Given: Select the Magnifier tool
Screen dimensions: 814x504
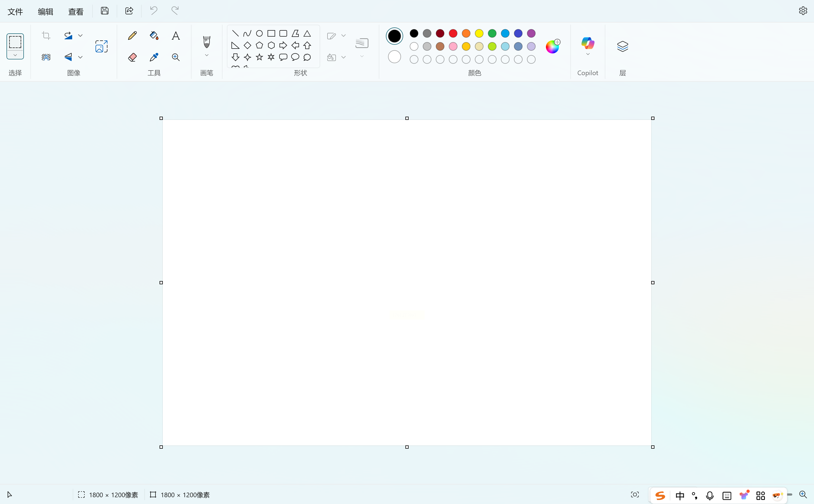Looking at the screenshot, I should (176, 57).
